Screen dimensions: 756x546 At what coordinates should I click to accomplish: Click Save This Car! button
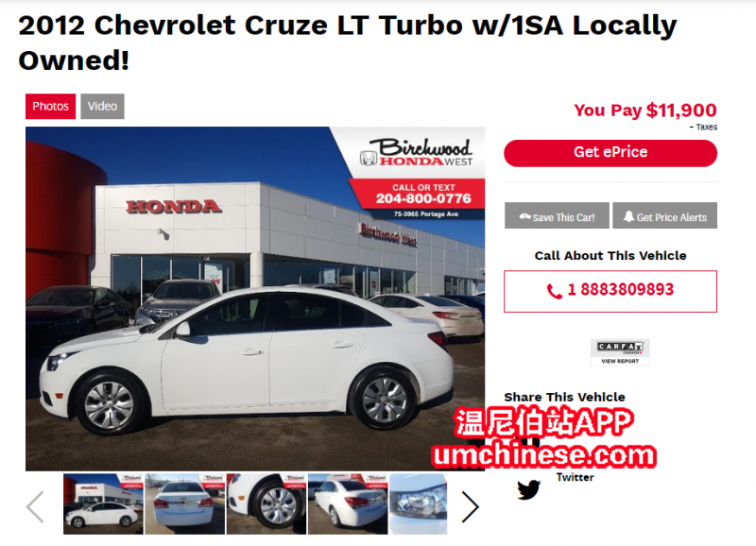coord(557,215)
